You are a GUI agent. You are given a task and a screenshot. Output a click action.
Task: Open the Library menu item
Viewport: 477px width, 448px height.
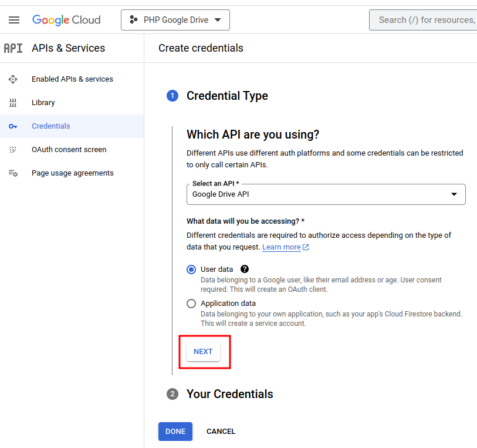[43, 103]
